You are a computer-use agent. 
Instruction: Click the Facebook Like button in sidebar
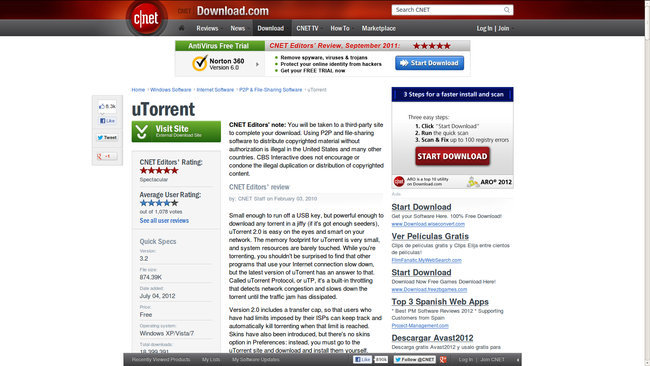click(x=107, y=121)
